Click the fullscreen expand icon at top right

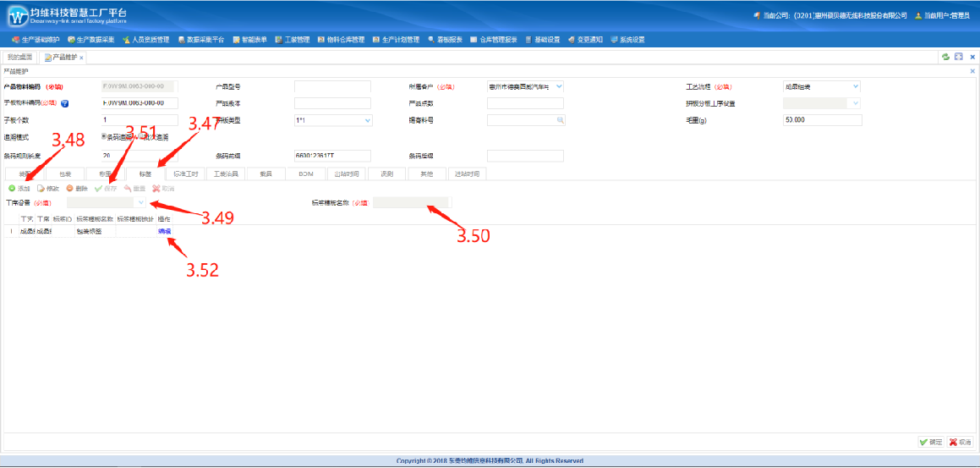pos(958,57)
